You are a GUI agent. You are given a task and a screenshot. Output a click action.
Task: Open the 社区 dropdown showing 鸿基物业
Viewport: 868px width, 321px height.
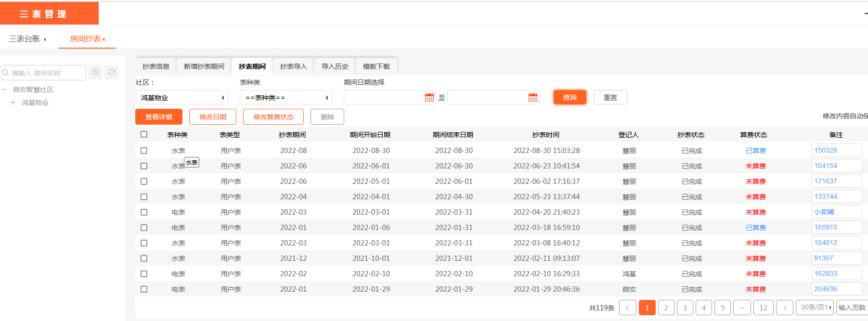(182, 98)
